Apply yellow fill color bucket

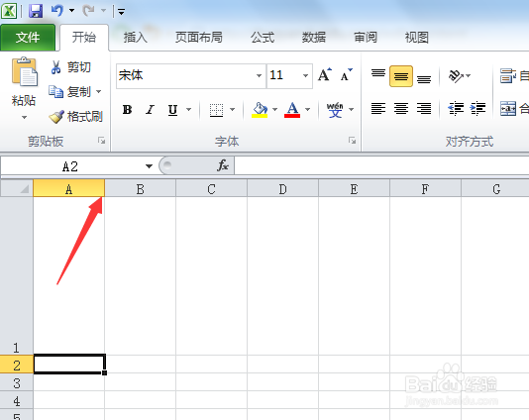point(260,110)
